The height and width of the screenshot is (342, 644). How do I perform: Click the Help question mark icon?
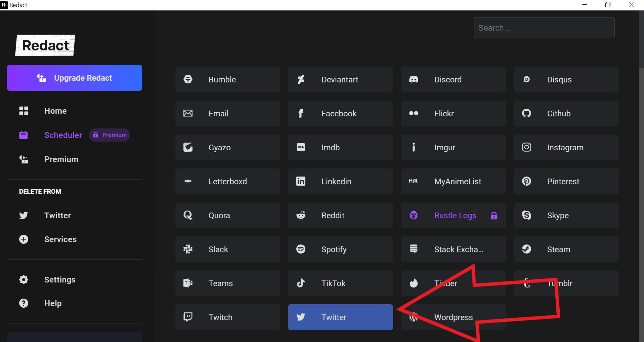click(24, 303)
